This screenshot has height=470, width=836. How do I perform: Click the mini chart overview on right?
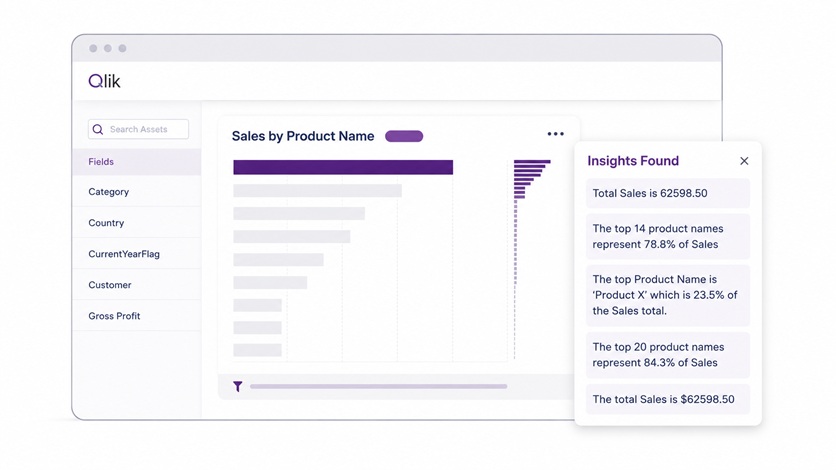click(532, 259)
